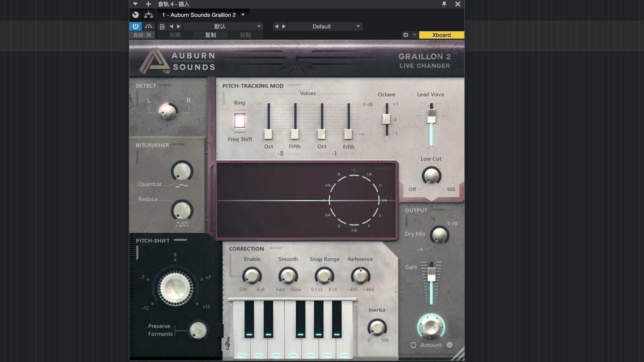Click the output Gain fader

click(431, 274)
